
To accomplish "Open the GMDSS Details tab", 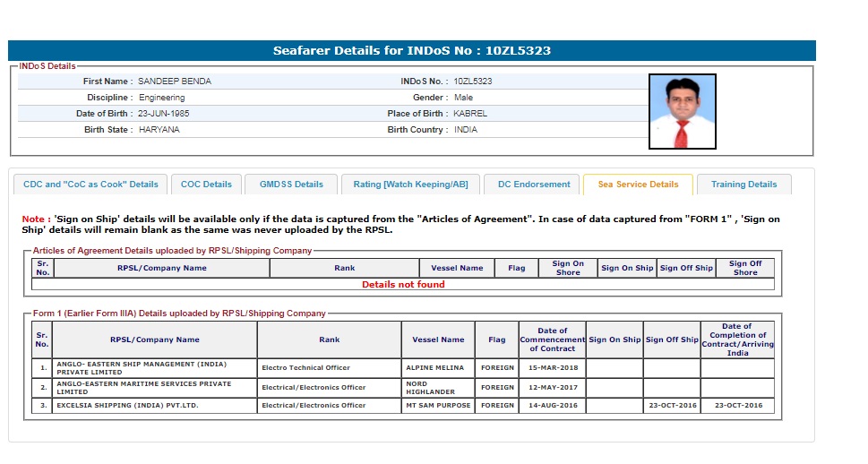I will 291,185.
